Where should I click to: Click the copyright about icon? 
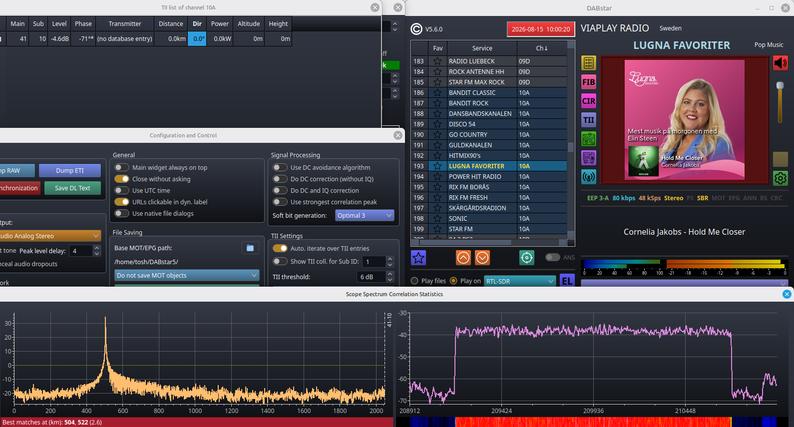416,29
